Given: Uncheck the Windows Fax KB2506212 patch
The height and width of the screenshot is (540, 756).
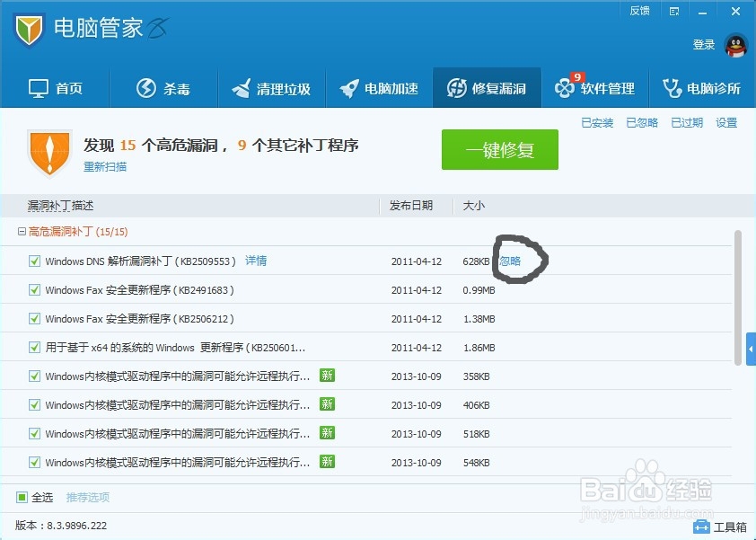Looking at the screenshot, I should click(x=34, y=318).
